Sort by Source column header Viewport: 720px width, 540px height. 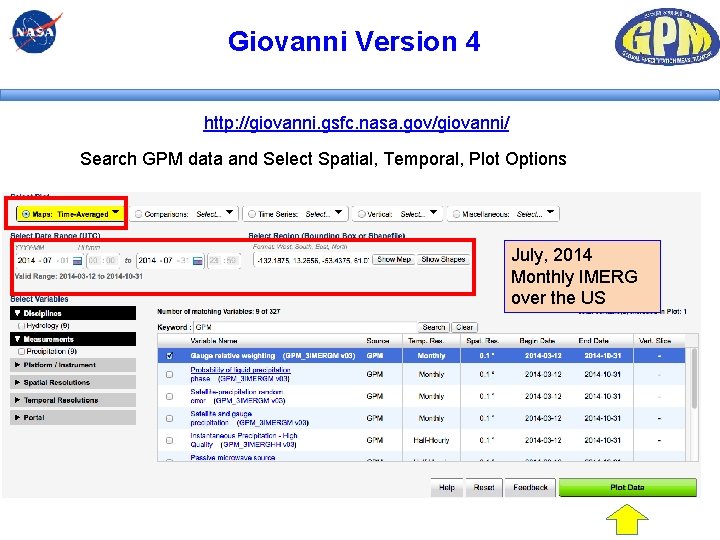pyautogui.click(x=378, y=341)
